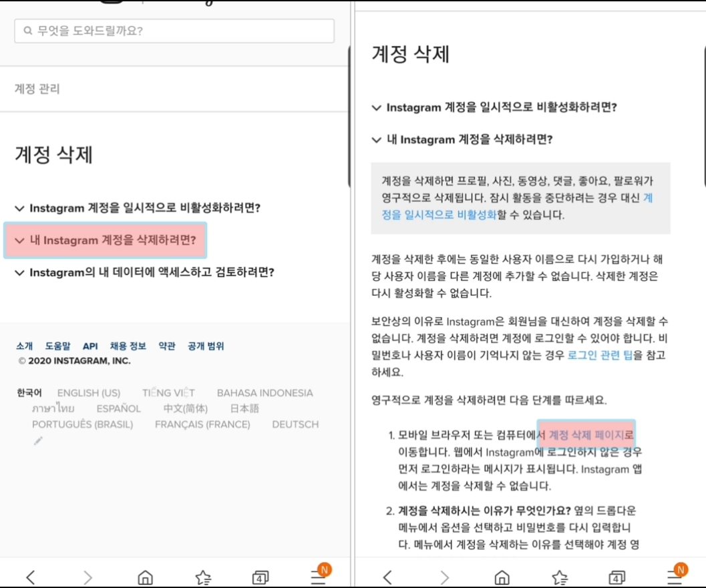Select '中文(简体)' language
The image size is (706, 588).
pos(185,408)
